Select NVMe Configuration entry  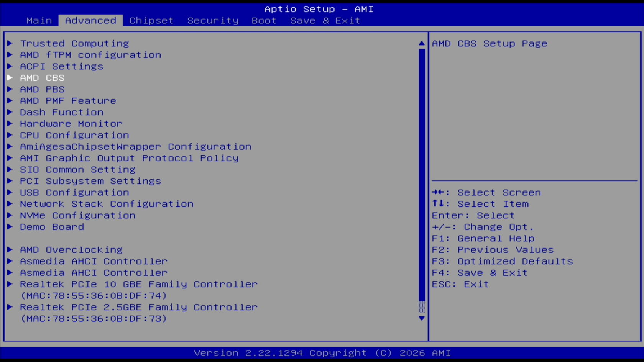coord(78,216)
